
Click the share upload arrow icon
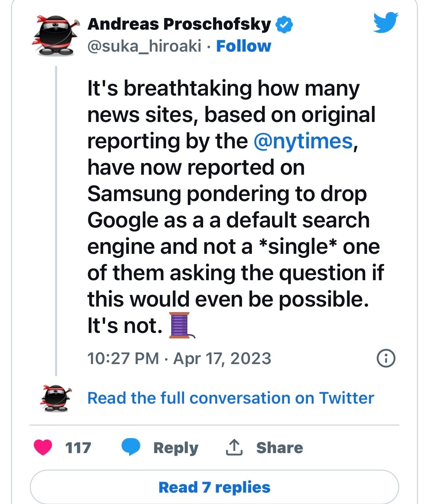point(234,447)
